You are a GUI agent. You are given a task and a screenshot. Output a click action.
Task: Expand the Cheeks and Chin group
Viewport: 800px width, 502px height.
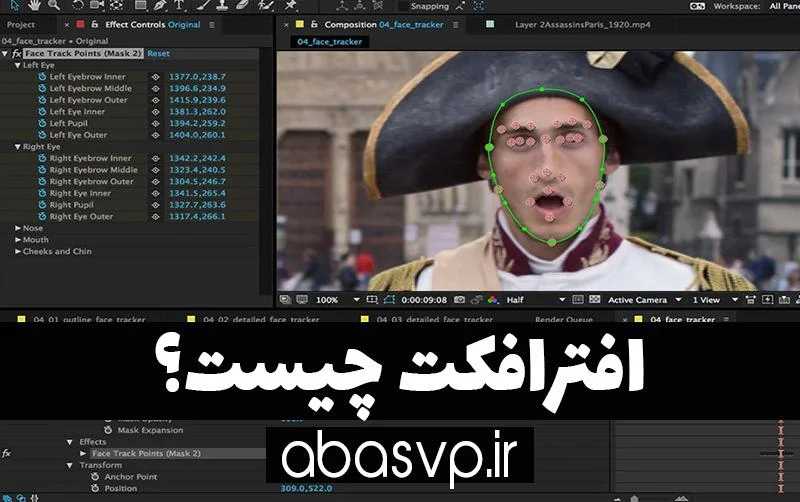click(18, 252)
